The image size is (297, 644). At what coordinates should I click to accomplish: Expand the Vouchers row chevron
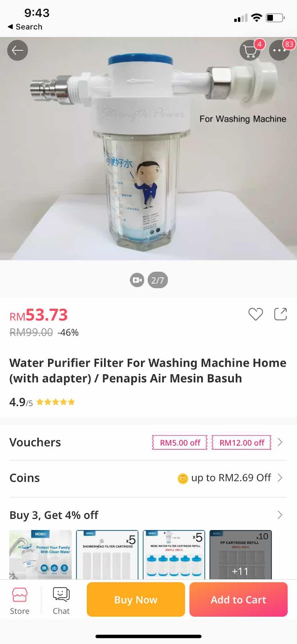coord(280,442)
